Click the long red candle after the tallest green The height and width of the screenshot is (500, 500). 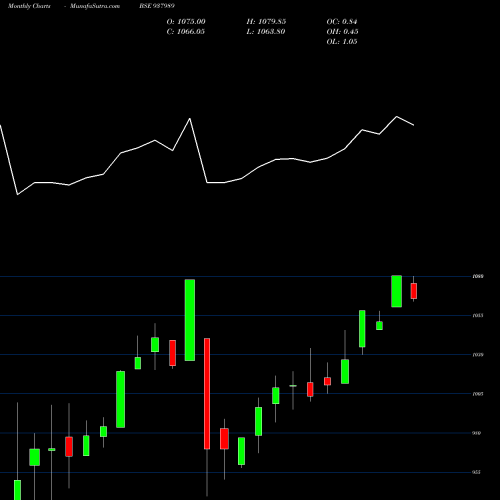tap(207, 394)
